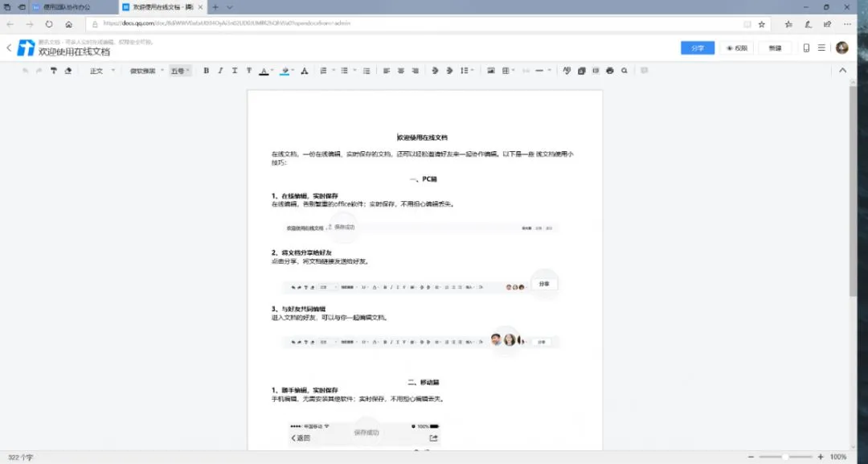Increase paragraph indent
The image size is (868, 464).
pyautogui.click(x=449, y=71)
